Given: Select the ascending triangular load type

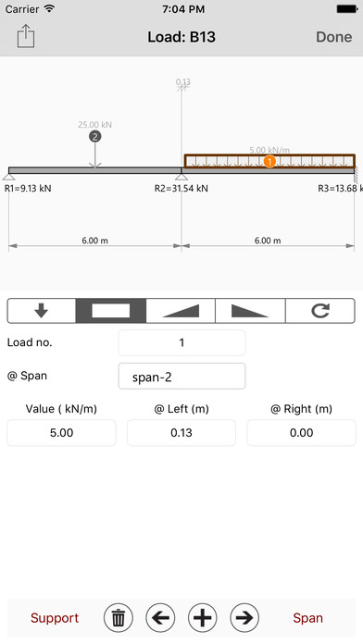Looking at the screenshot, I should (181, 311).
